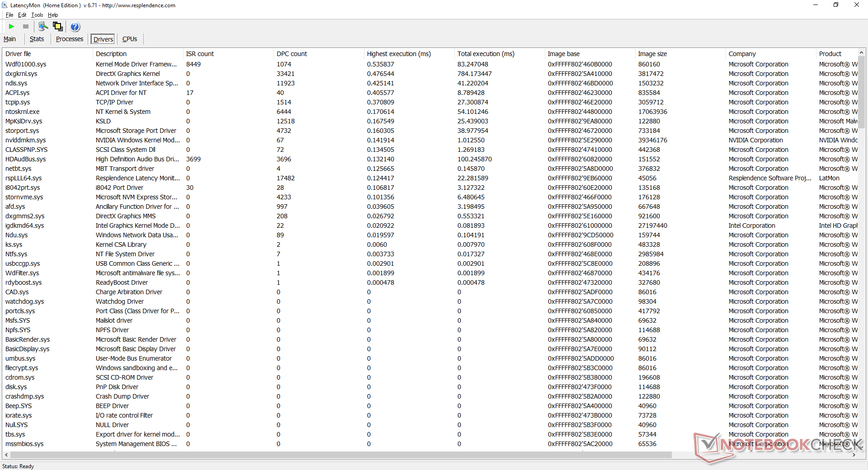Select the WdFilter.sys driver row
The height and width of the screenshot is (470, 868).
430,273
